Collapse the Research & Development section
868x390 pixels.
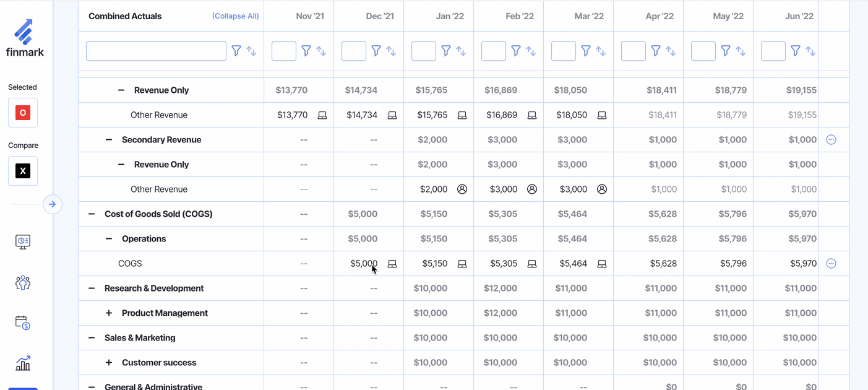(x=92, y=288)
